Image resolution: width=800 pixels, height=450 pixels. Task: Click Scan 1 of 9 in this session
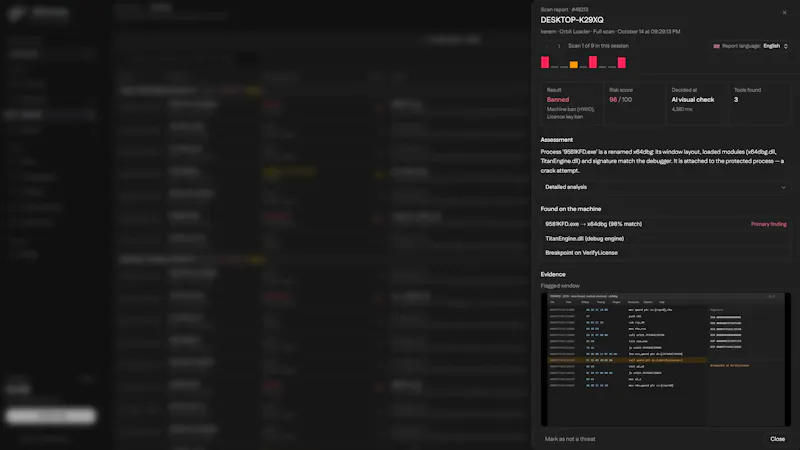(x=598, y=46)
